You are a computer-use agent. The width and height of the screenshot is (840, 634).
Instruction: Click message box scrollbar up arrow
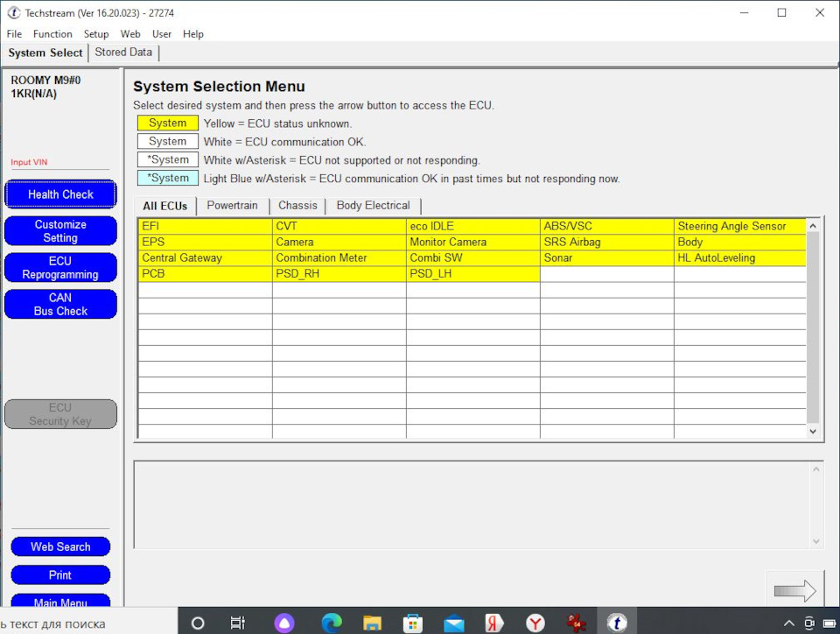[815, 469]
